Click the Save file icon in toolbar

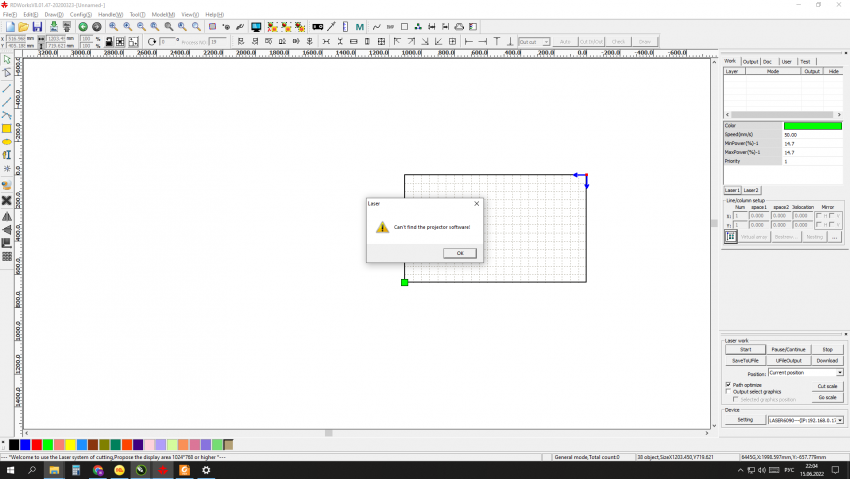38,26
